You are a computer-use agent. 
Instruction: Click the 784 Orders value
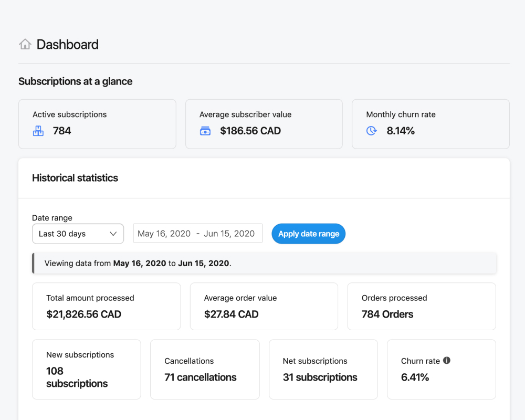click(x=387, y=314)
